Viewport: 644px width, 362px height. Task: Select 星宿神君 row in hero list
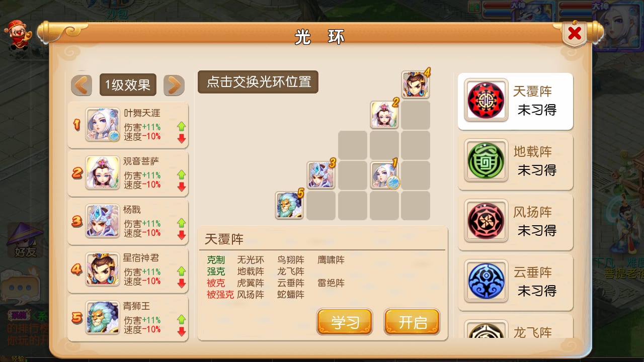pyautogui.click(x=128, y=270)
